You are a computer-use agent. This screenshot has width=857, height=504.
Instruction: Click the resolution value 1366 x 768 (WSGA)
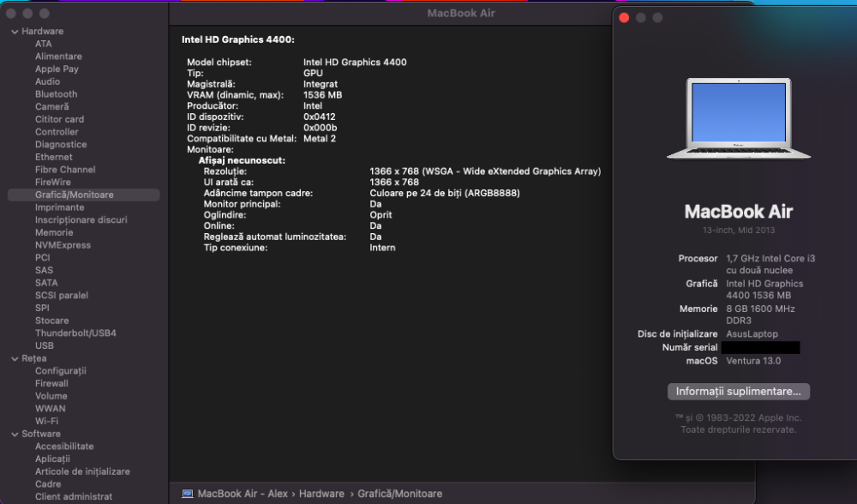[485, 171]
